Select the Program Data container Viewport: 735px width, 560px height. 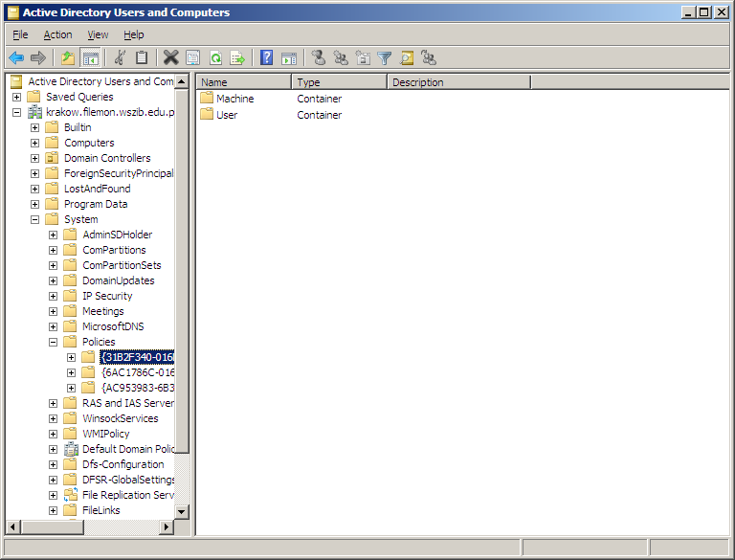click(96, 204)
